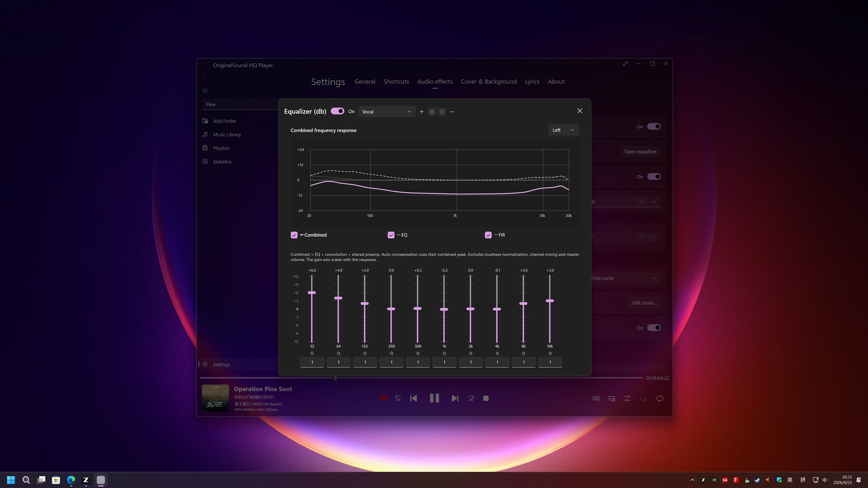Screen dimensions: 868x488
Task: Switch to the Shortcuts tab
Action: (396, 81)
